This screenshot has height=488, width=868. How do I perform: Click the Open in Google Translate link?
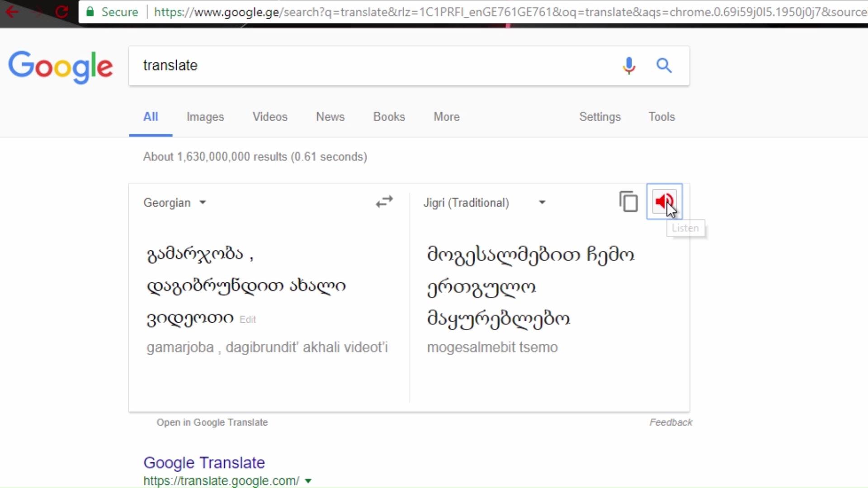(212, 422)
